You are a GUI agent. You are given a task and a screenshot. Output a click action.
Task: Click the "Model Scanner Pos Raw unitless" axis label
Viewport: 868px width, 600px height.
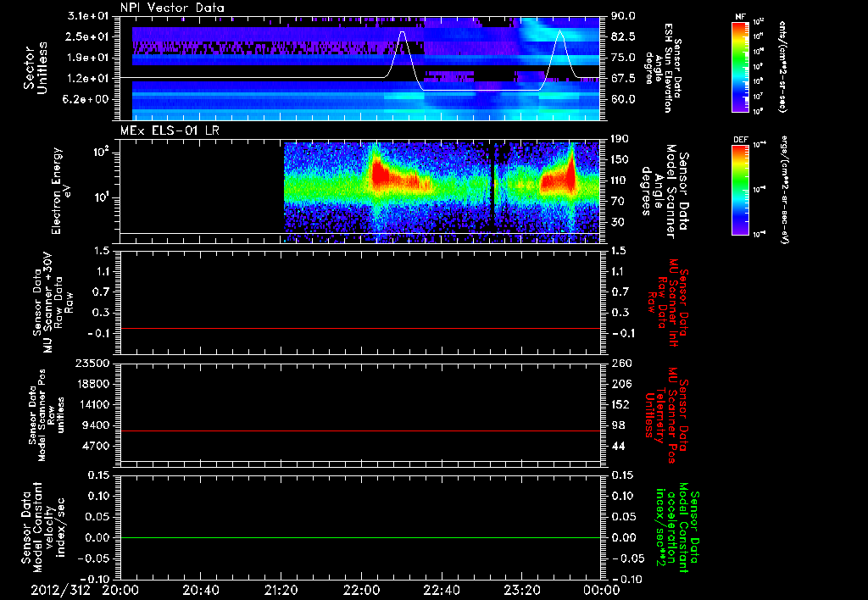[x=47, y=415]
